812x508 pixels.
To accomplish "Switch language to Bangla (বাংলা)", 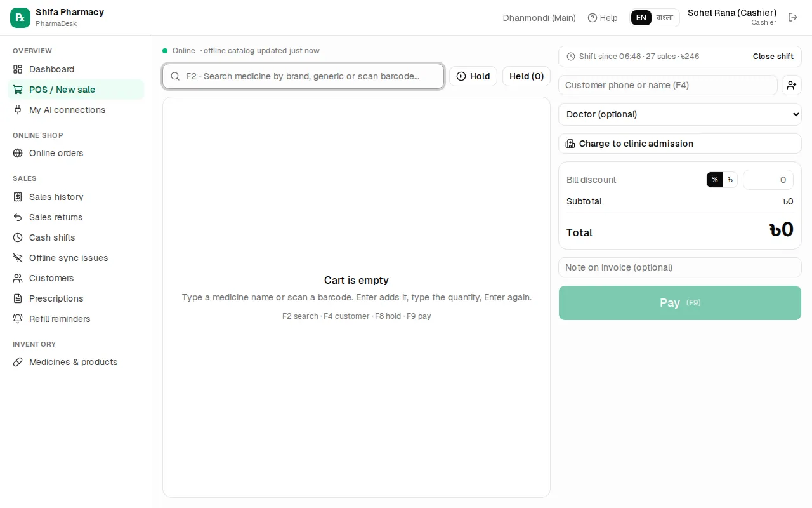I will [x=665, y=18].
